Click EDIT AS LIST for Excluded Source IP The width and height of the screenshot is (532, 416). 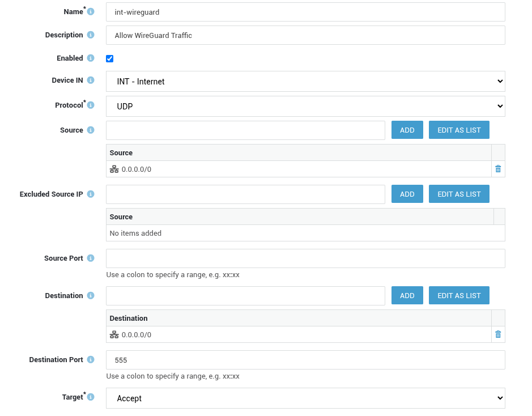coord(459,194)
